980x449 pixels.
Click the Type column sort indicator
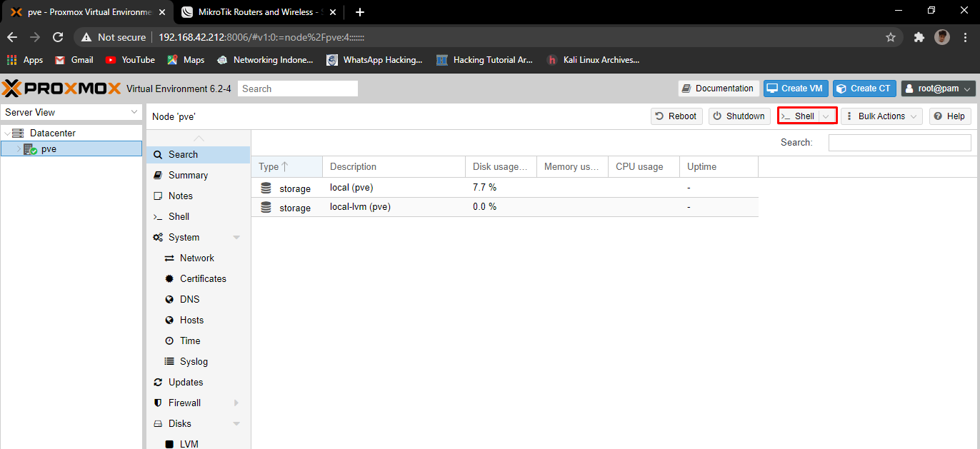[285, 166]
